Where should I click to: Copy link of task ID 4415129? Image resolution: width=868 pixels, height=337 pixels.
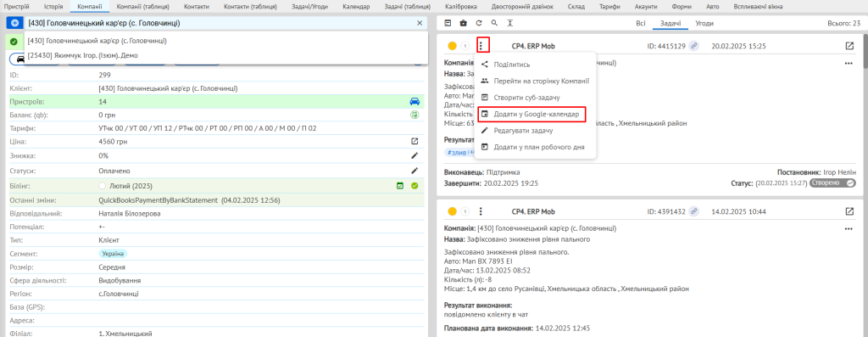click(x=694, y=46)
